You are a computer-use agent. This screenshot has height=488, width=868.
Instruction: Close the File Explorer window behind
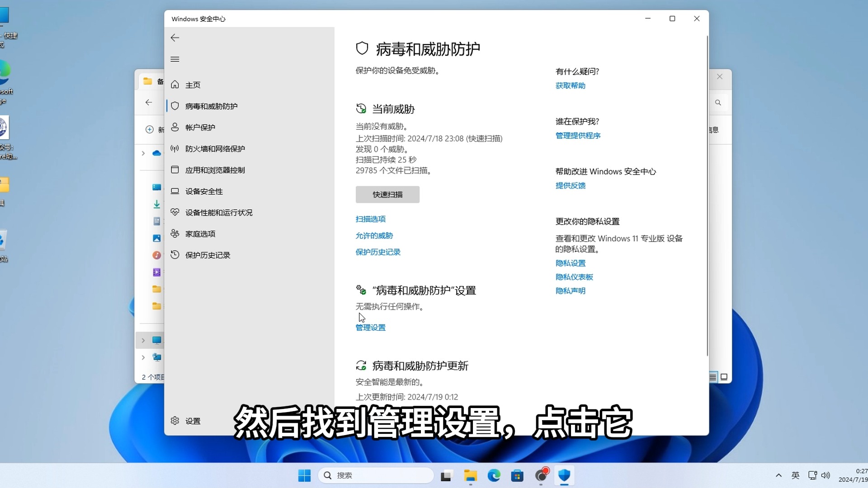[720, 77]
